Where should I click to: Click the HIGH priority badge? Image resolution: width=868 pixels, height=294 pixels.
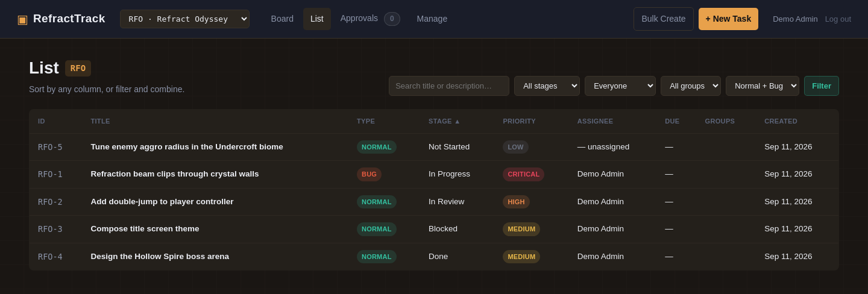click(x=516, y=202)
